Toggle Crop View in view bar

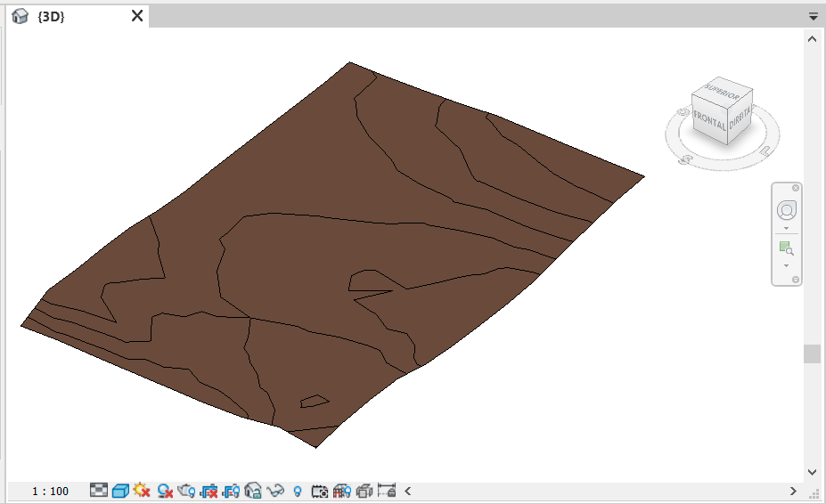pos(209,491)
